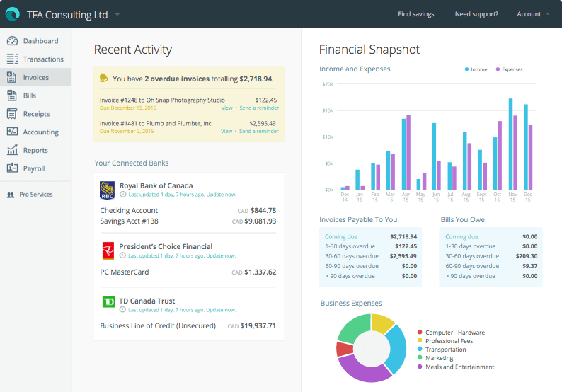Open the Invoices section in sidebar

pyautogui.click(x=35, y=78)
